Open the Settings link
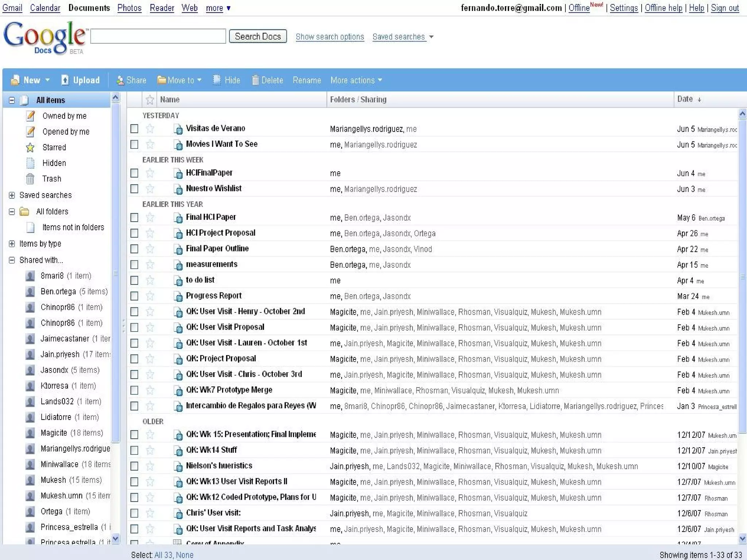747x560 pixels. pos(624,8)
